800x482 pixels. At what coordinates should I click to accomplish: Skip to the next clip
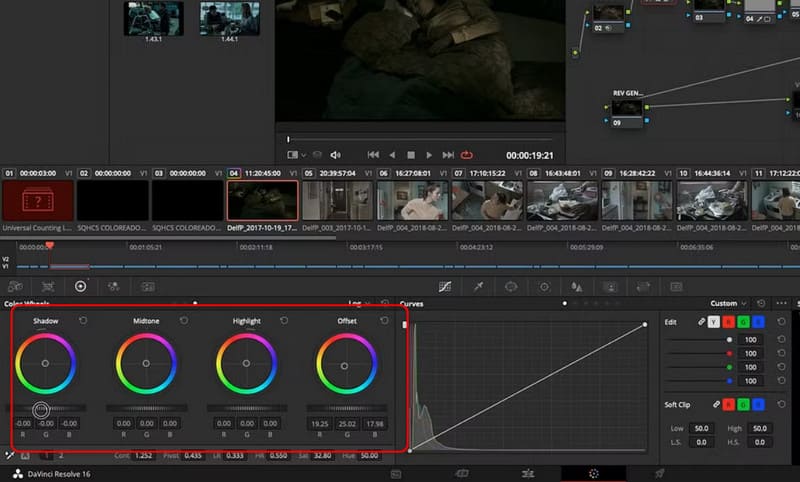(x=448, y=155)
